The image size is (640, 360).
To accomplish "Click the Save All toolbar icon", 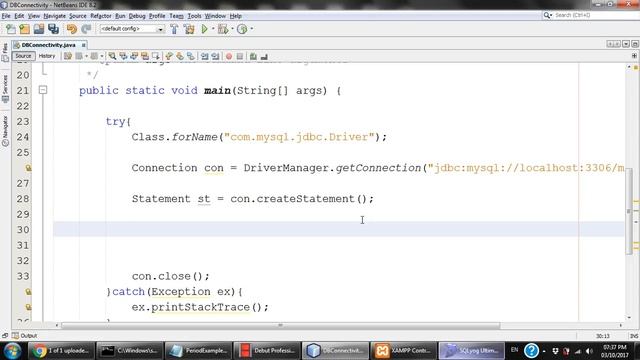I will click(x=53, y=29).
